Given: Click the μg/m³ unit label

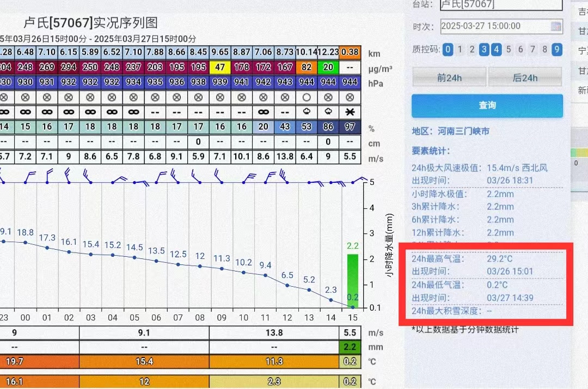Looking at the screenshot, I should 380,69.
